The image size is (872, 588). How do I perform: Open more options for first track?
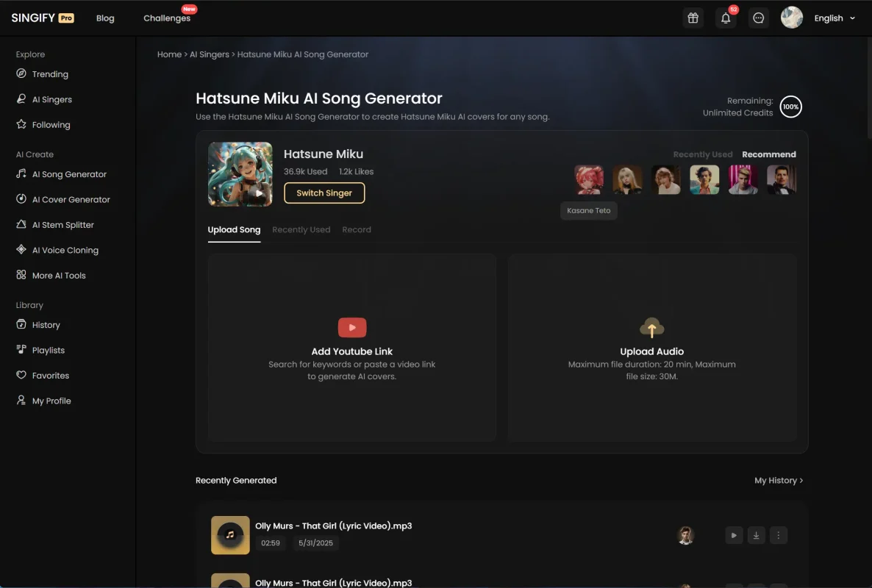pyautogui.click(x=779, y=535)
